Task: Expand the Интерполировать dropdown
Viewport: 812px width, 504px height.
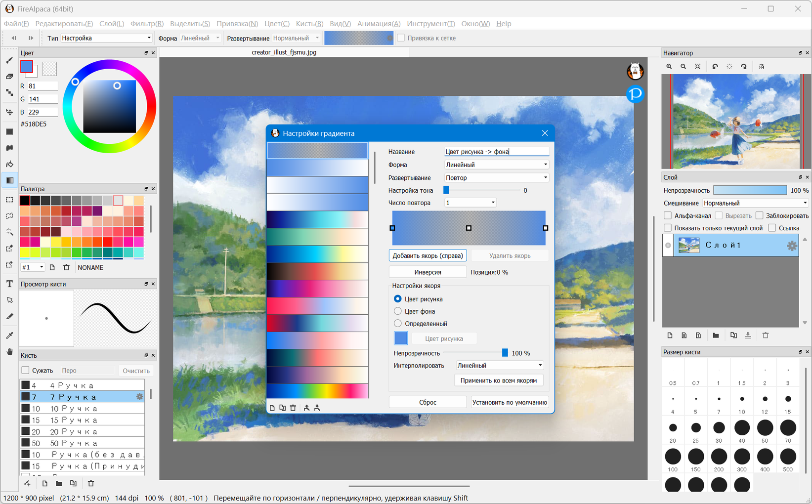Action: pyautogui.click(x=499, y=366)
